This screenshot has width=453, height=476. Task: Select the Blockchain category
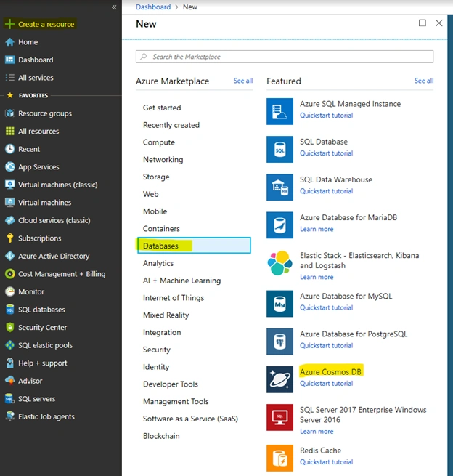[x=161, y=436]
